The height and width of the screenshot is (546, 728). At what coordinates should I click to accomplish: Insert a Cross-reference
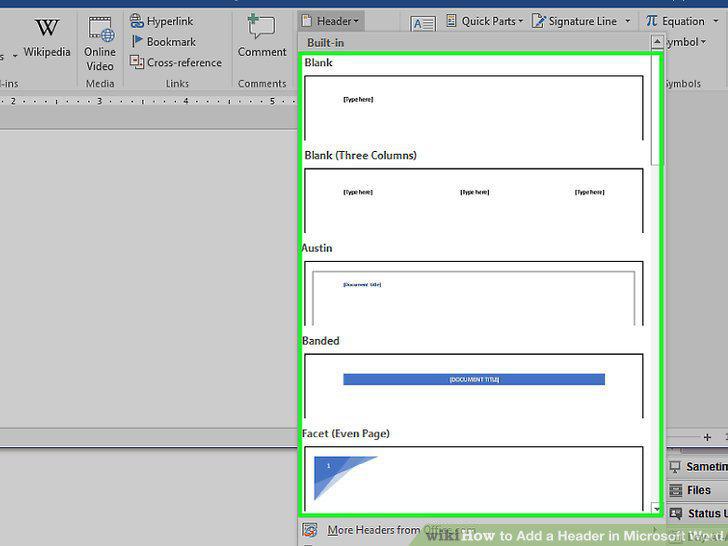[x=176, y=62]
